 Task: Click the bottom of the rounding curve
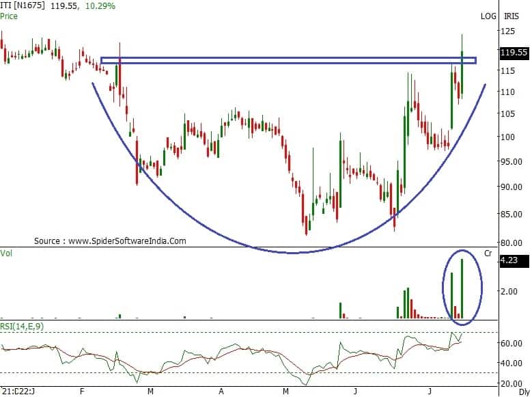point(294,253)
